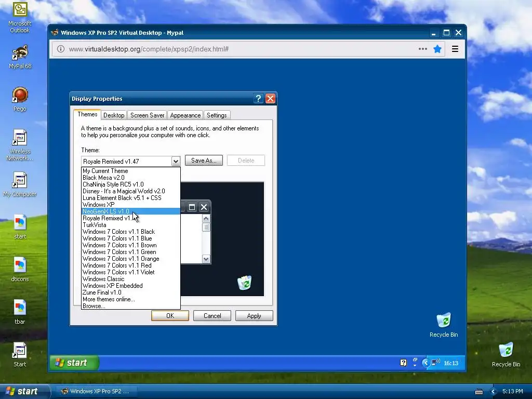Expand hidden icons in virtual system tray
This screenshot has height=399, width=532.
(x=425, y=363)
